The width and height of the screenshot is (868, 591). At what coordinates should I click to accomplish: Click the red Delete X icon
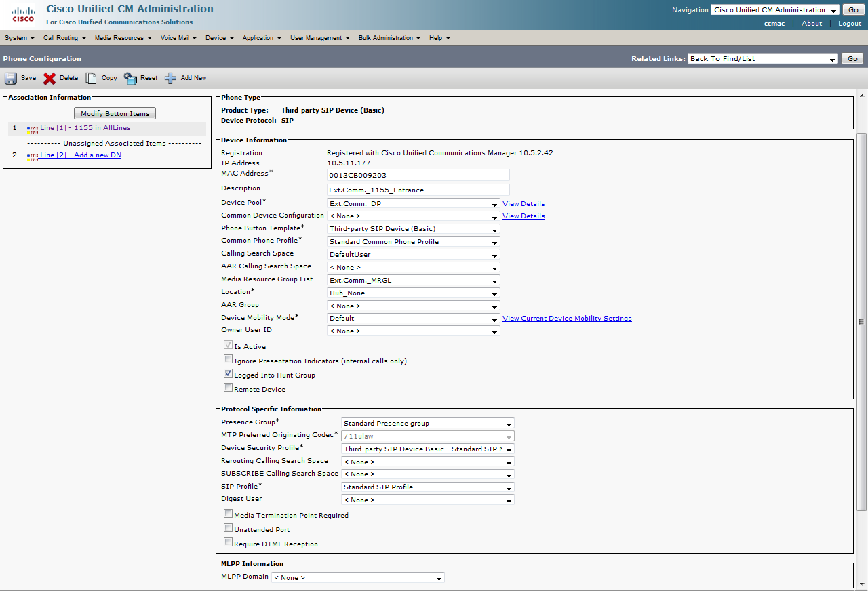click(50, 78)
